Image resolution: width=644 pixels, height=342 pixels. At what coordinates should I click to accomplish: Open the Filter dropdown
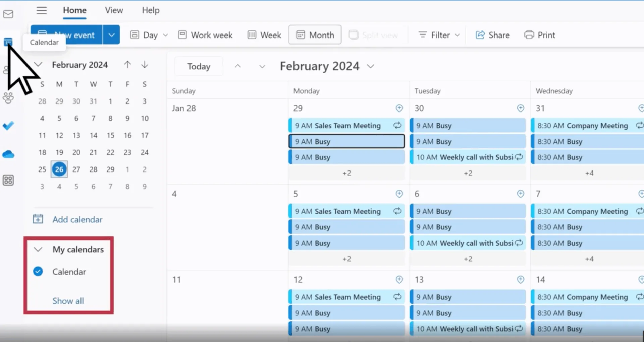439,35
